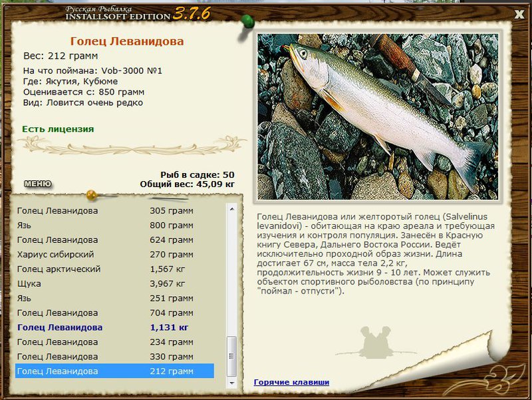Select Язь 251 грамм row
This screenshot has width=532, height=400.
(114, 298)
